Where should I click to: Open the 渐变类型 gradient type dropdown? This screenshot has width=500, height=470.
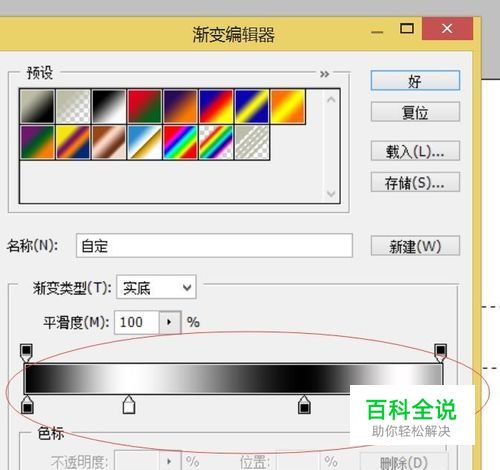(156, 287)
